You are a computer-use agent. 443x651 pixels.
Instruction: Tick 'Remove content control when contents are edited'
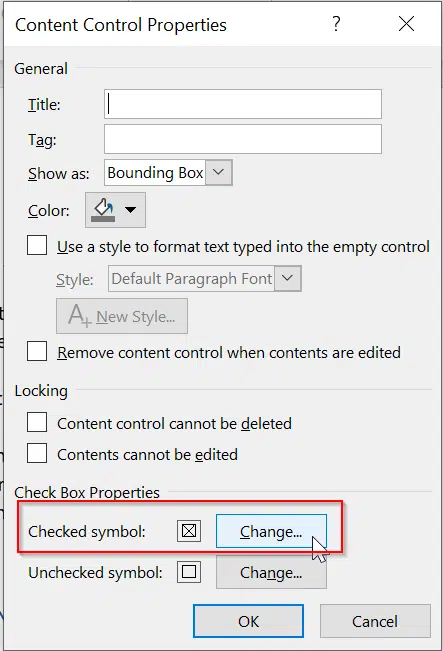point(37,351)
